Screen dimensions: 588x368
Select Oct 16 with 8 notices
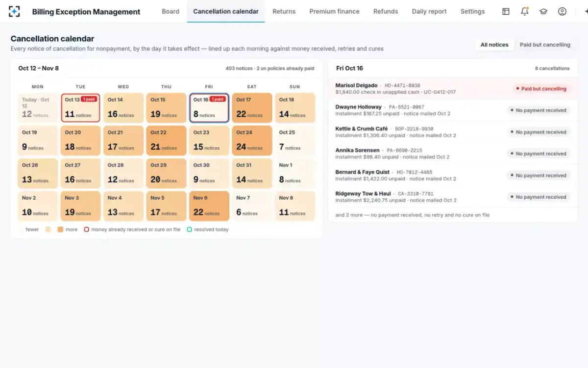click(x=209, y=108)
